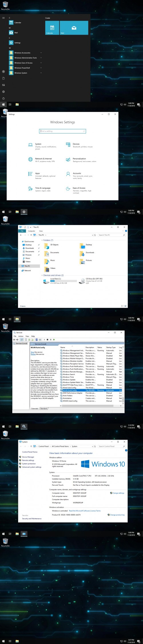This screenshot has width=143, height=644.
Task: Open Apps category in Windows Settings
Action: pos(42,175)
